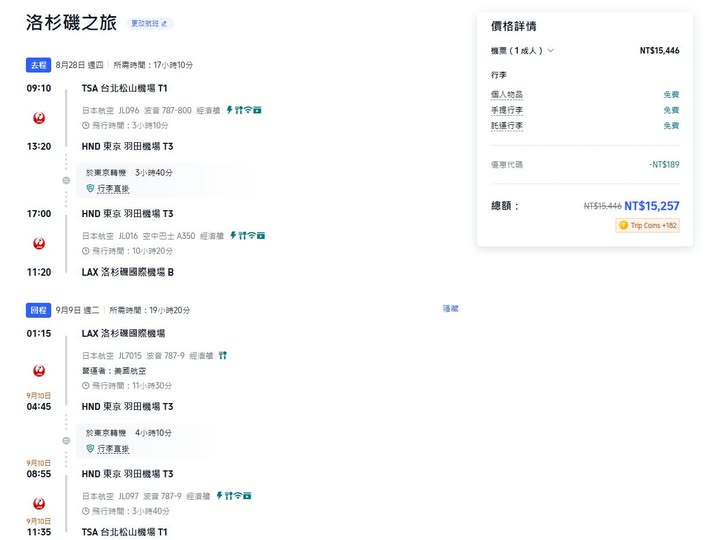This screenshot has width=718, height=540.
Task: Click the Japan Airlines logo beside flight JL096
Action: [x=39, y=117]
